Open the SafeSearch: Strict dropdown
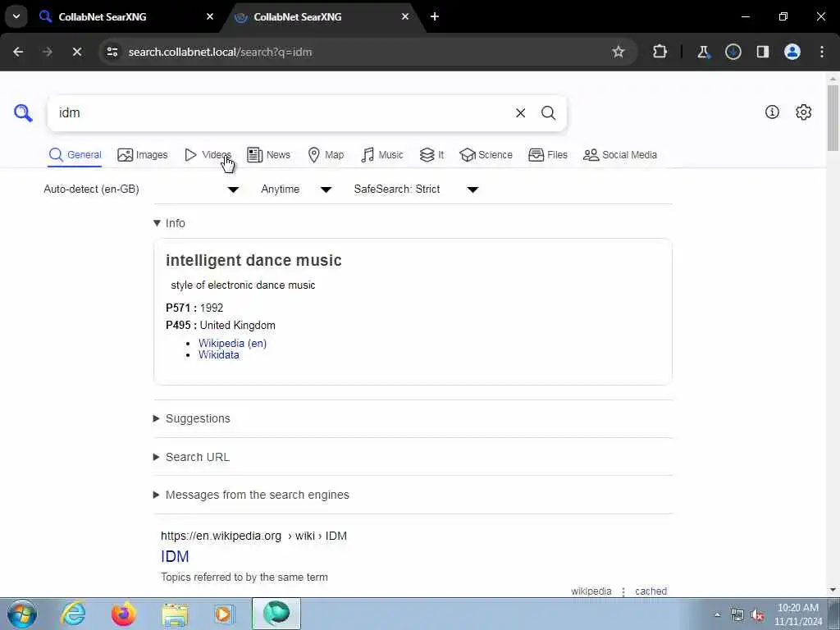 (x=416, y=189)
